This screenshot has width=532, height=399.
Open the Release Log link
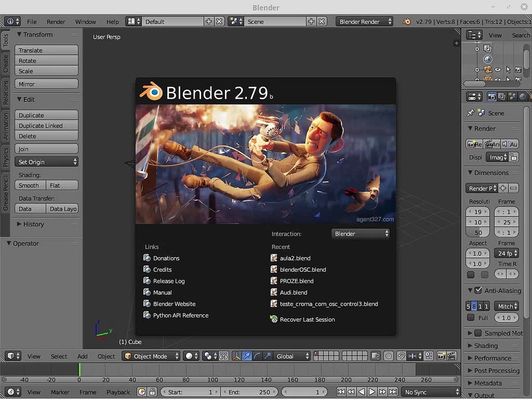click(164, 281)
